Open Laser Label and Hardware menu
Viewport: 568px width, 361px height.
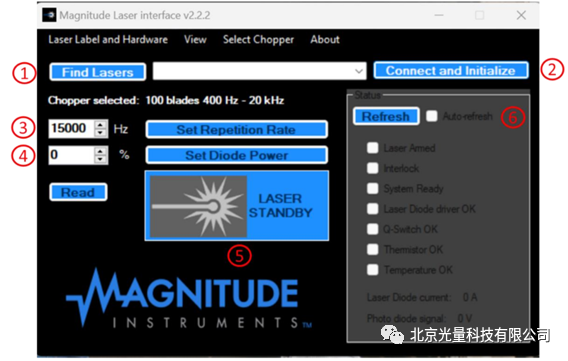click(x=108, y=39)
